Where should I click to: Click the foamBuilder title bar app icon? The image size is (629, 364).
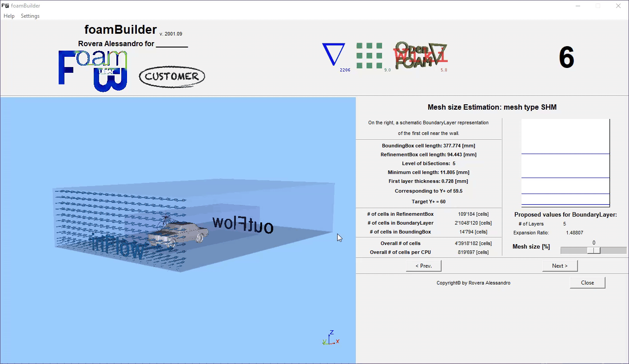(x=5, y=6)
